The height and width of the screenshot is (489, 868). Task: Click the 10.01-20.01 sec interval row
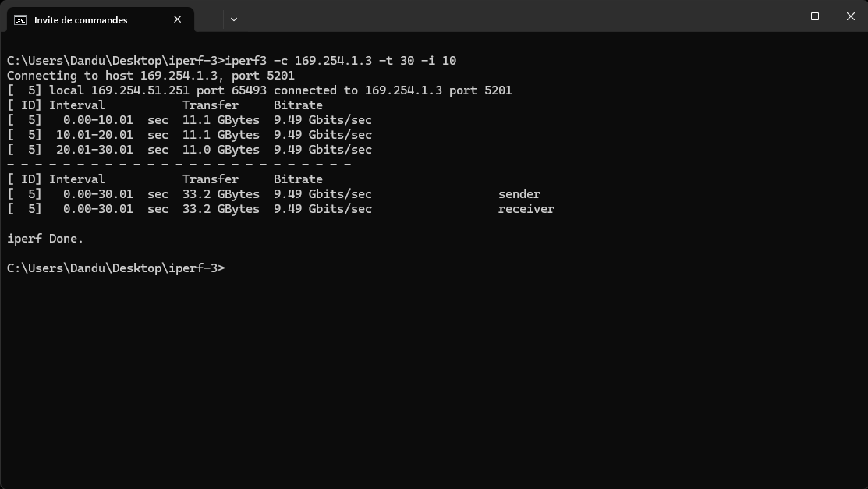pyautogui.click(x=190, y=135)
